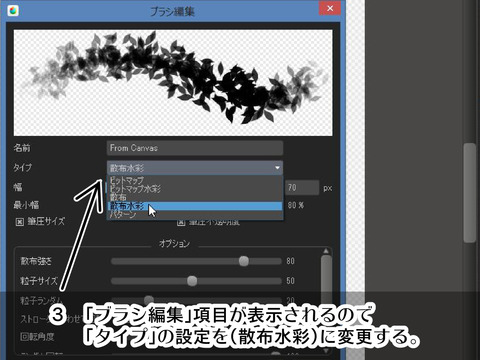
Task: Click the 最小幅 value 80 %
Action: click(x=296, y=205)
